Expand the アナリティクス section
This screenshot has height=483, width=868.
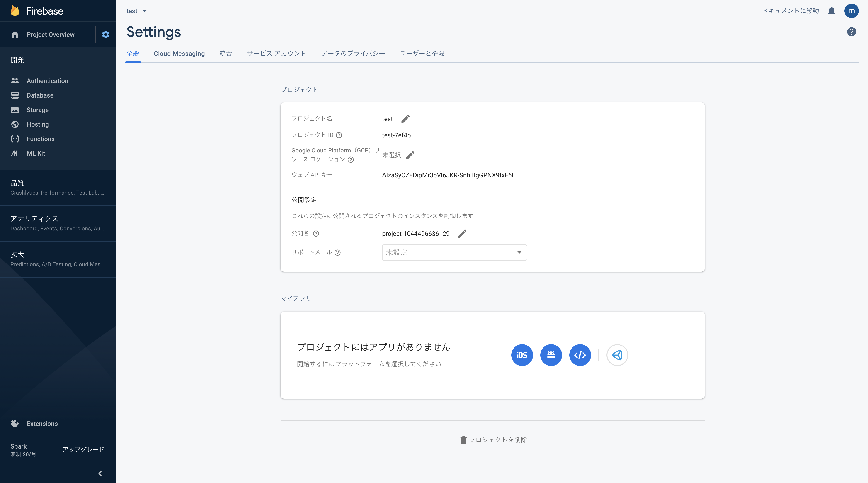(58, 223)
